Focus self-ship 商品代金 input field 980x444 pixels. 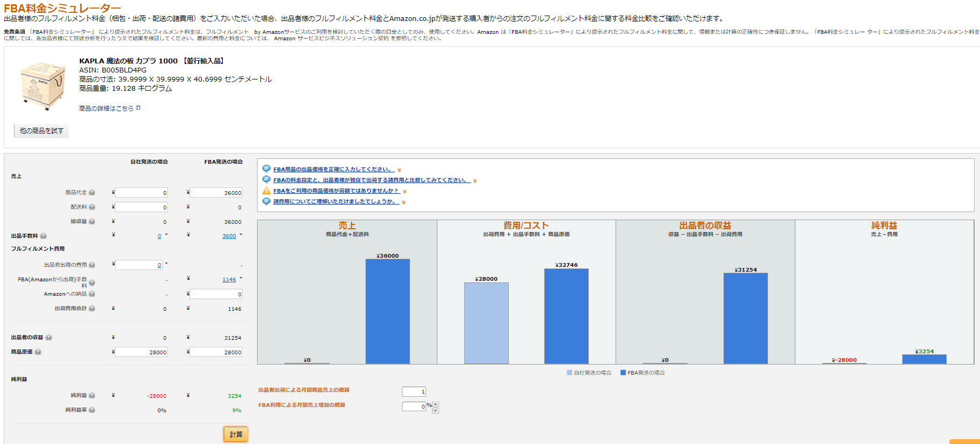[142, 193]
